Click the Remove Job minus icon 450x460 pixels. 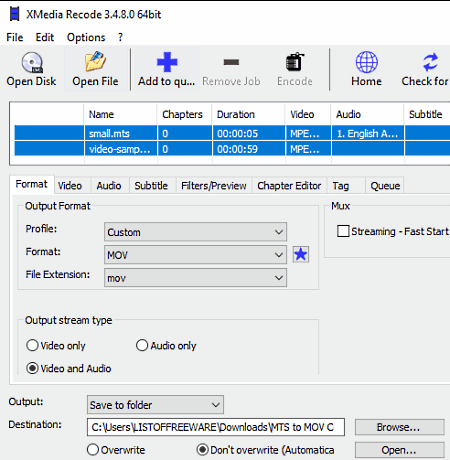click(x=231, y=62)
